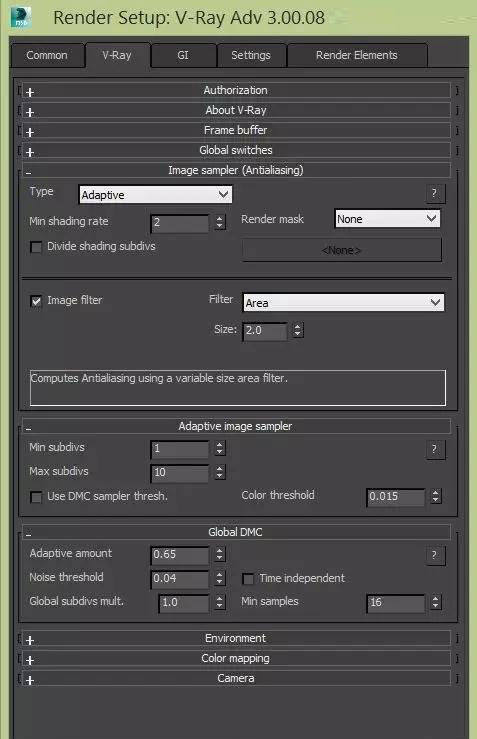Enable Divide shading subdivs checkbox
The image size is (477, 739).
coord(36,247)
